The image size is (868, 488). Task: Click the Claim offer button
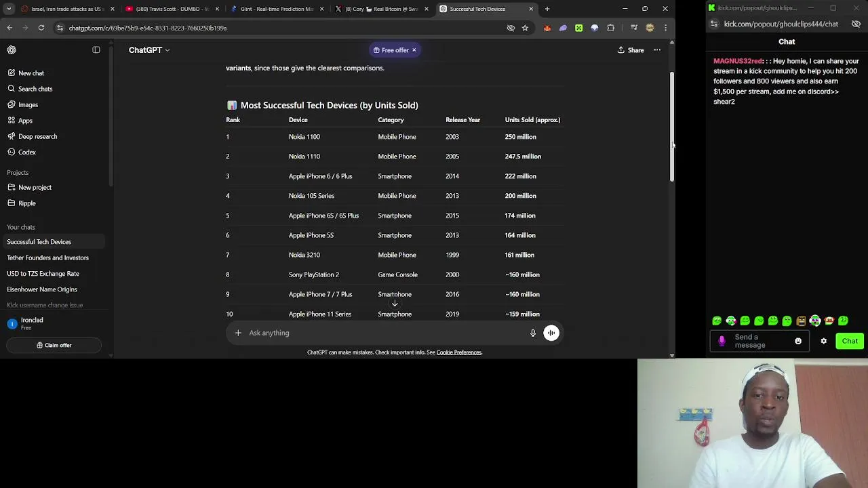point(54,345)
